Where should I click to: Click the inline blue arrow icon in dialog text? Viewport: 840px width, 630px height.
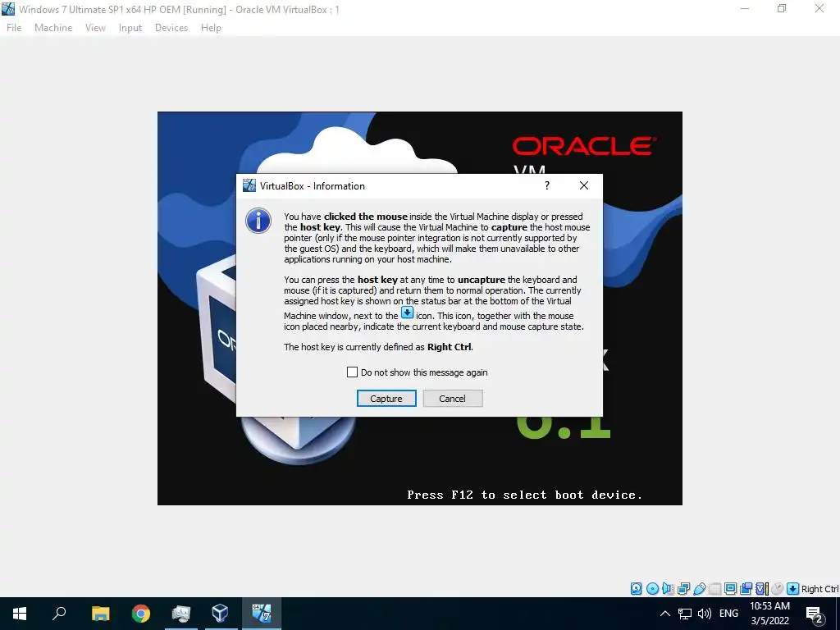click(407, 313)
